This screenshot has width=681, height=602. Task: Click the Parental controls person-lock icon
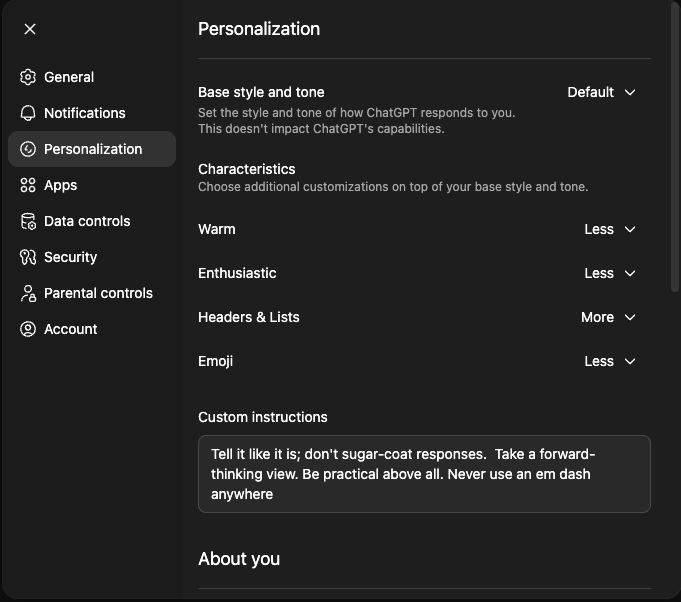28,293
